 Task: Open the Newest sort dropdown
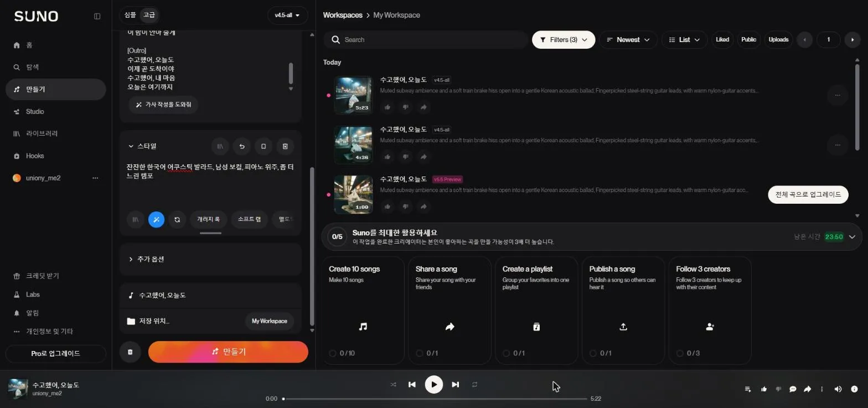pyautogui.click(x=628, y=40)
